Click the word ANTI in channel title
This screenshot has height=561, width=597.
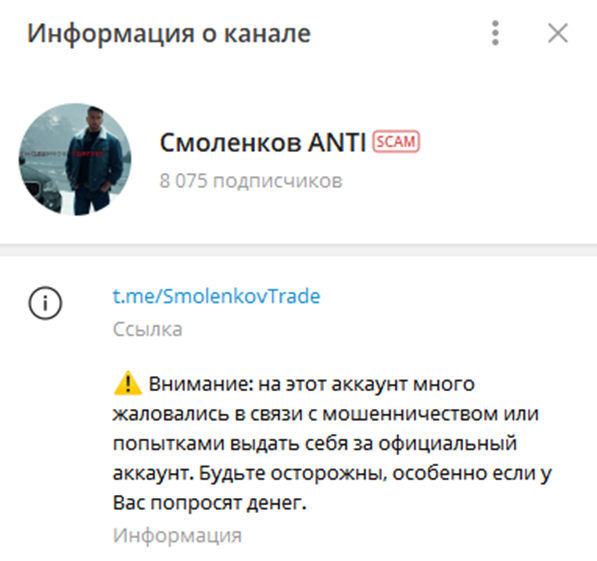point(337,142)
